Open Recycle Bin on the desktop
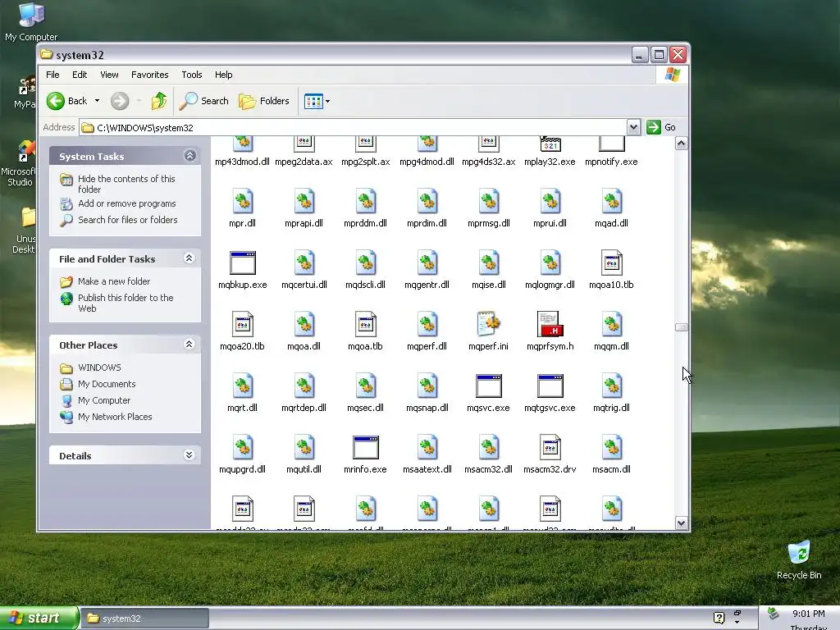Screen dimensions: 840x630 pyautogui.click(x=798, y=559)
